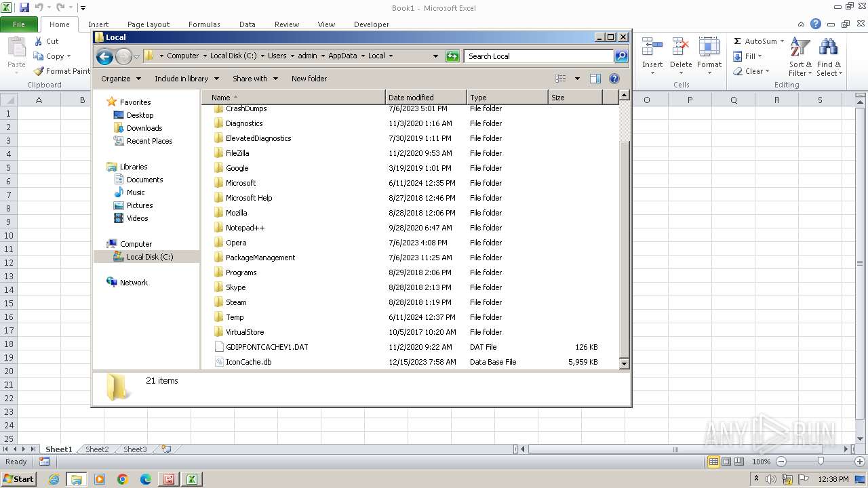Click the zoom out minus button
This screenshot has width=868, height=488.
pyautogui.click(x=781, y=462)
